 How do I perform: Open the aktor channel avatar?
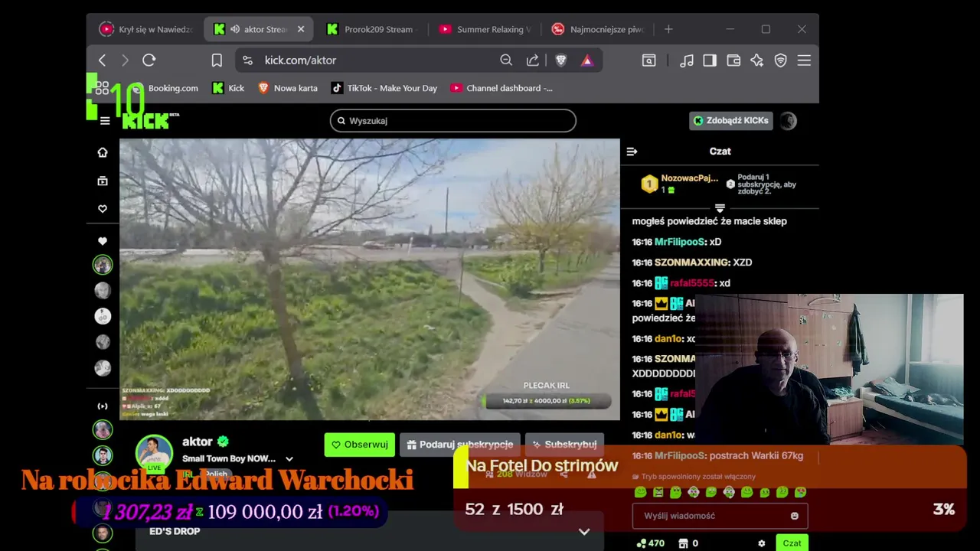(x=154, y=453)
